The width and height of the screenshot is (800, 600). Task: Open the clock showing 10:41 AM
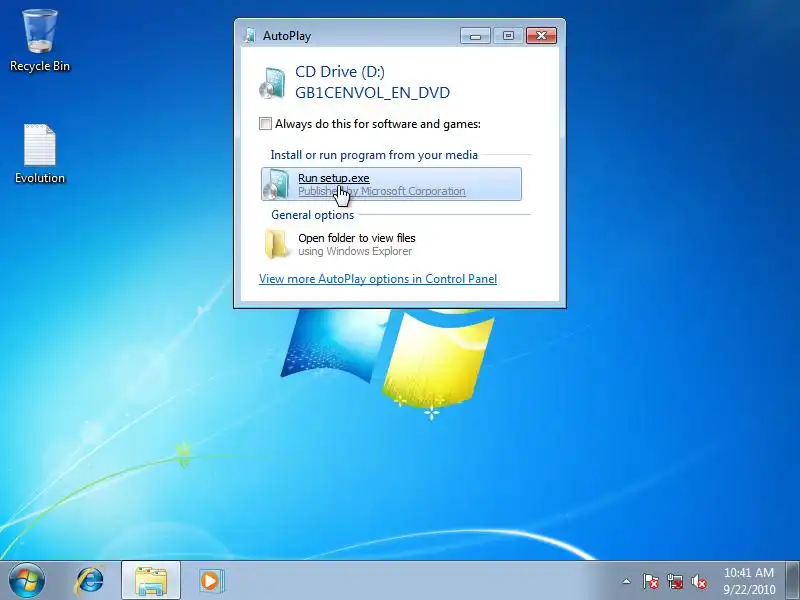[x=748, y=581]
